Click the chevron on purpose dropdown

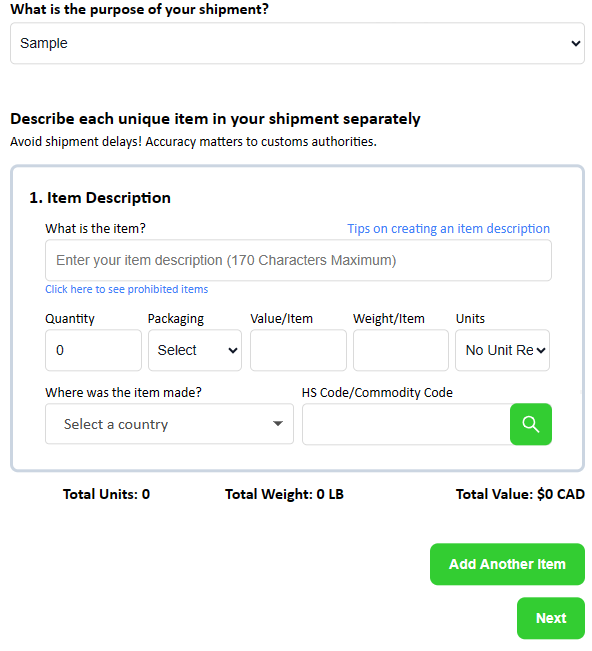pos(575,43)
